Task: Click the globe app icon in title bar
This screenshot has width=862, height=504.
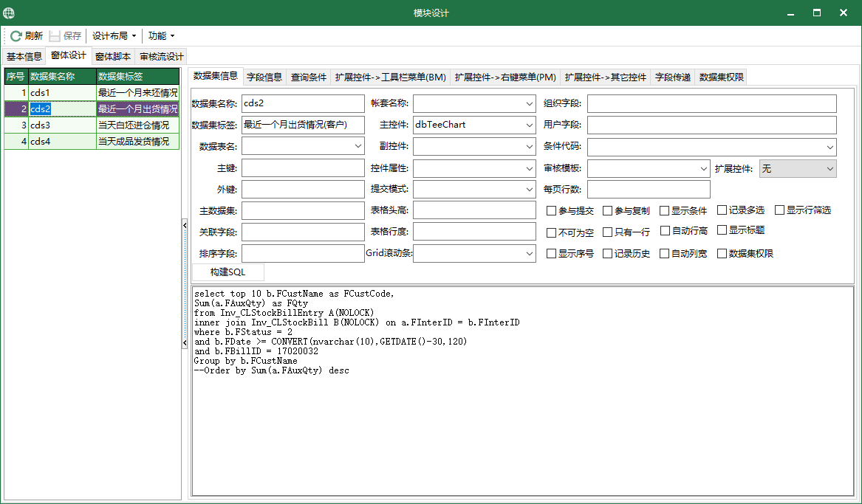Action: point(9,13)
